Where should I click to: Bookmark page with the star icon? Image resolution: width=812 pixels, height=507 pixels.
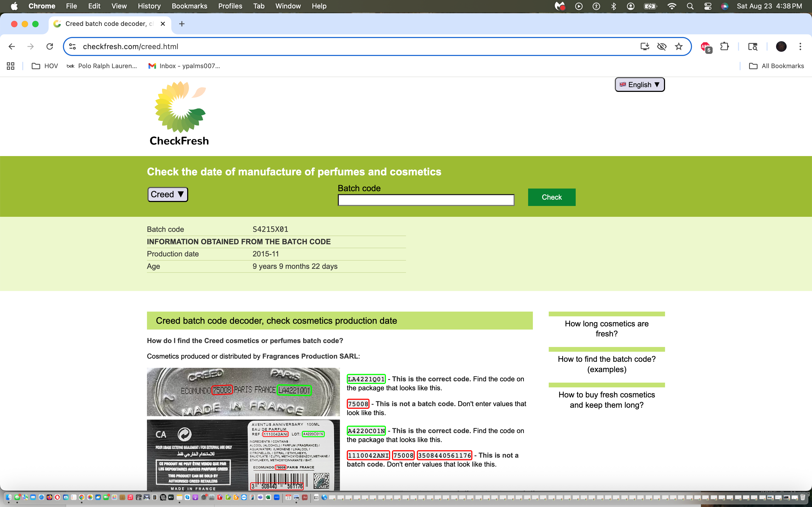click(x=679, y=47)
